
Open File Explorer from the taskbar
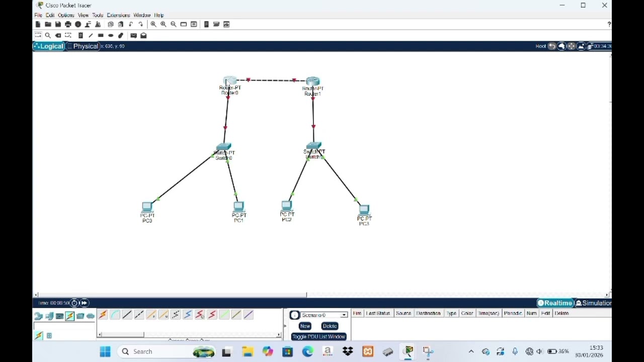pos(247,351)
